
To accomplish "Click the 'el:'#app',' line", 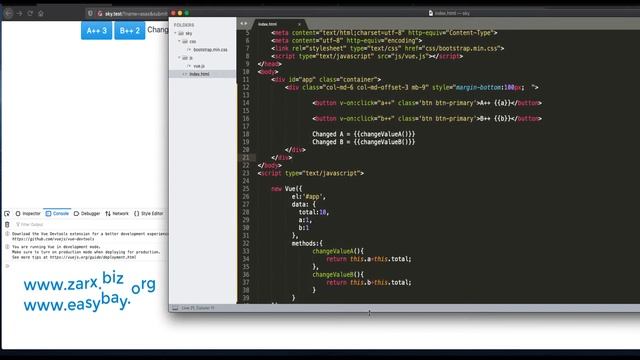I will point(309,197).
